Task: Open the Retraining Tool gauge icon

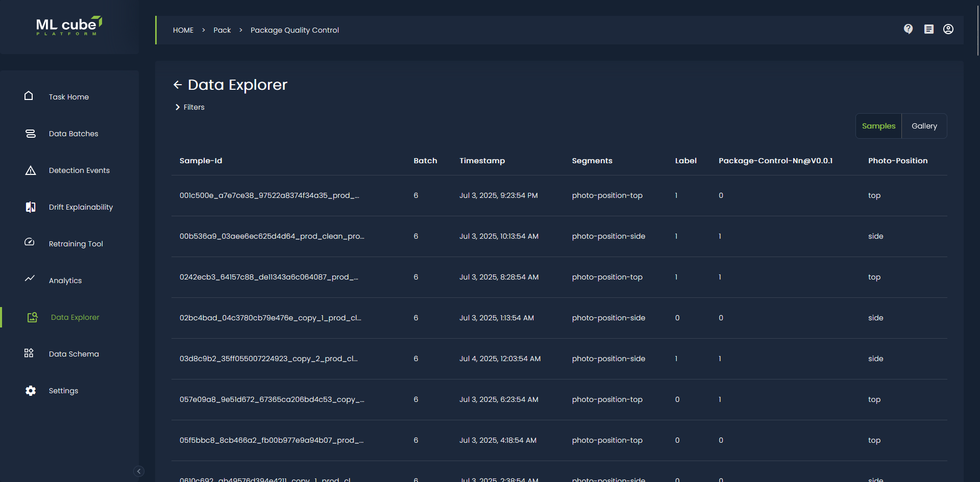Action: pos(30,242)
